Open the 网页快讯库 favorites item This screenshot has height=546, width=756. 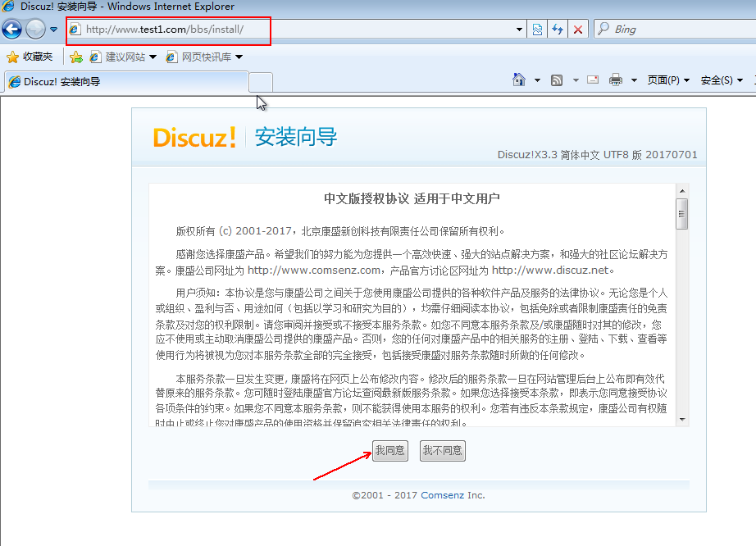pyautogui.click(x=198, y=57)
